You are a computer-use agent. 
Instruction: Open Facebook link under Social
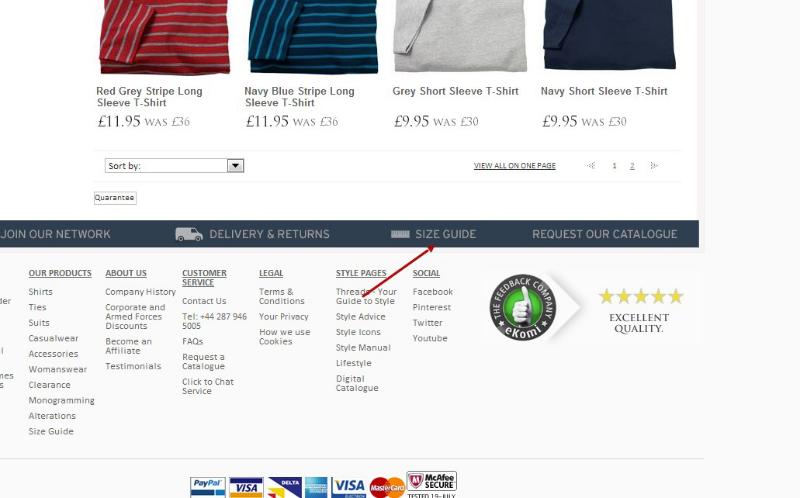coord(432,292)
